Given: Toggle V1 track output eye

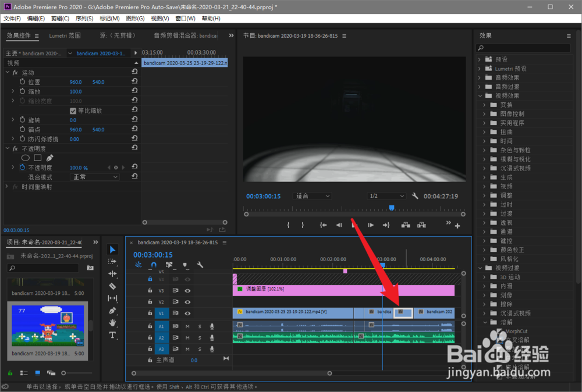Looking at the screenshot, I should tap(187, 313).
